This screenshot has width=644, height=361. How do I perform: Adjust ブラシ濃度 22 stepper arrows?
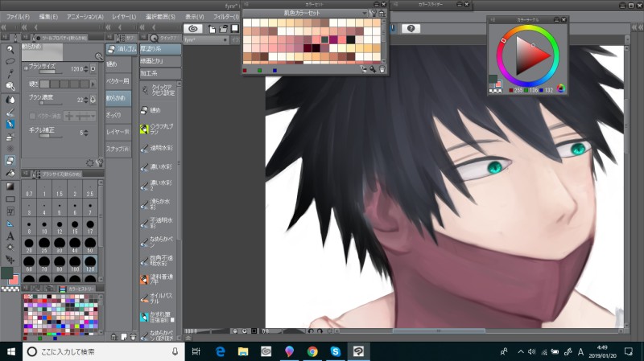(x=86, y=100)
